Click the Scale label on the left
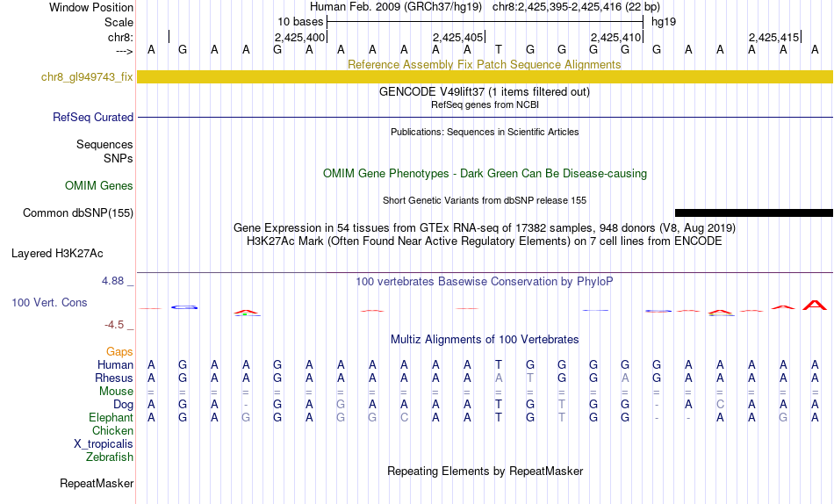The width and height of the screenshot is (834, 504). tap(119, 22)
